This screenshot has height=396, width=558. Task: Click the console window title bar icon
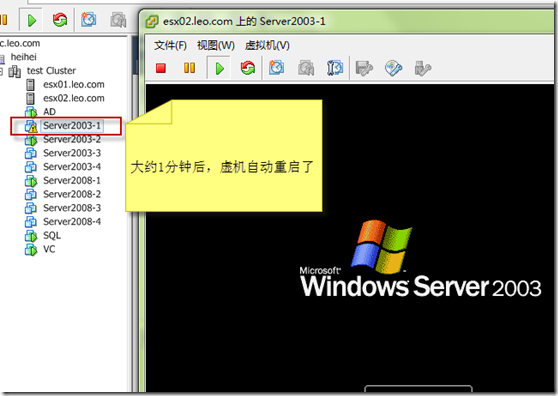[152, 21]
